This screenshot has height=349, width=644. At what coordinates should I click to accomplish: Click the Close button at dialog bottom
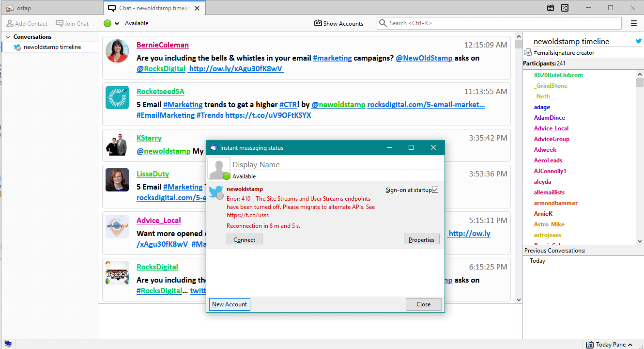(424, 304)
